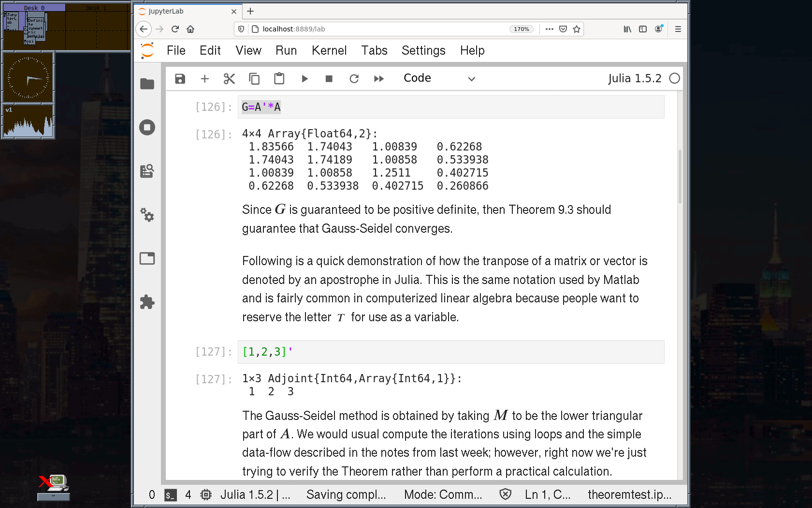Click Julia 1.5.2 kernel name button
812x508 pixels.
point(634,78)
